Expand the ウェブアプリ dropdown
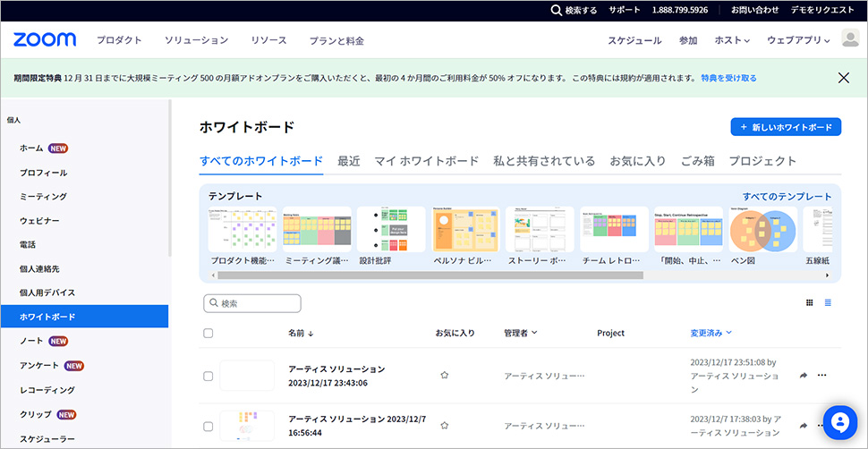The image size is (868, 449). 798,40
